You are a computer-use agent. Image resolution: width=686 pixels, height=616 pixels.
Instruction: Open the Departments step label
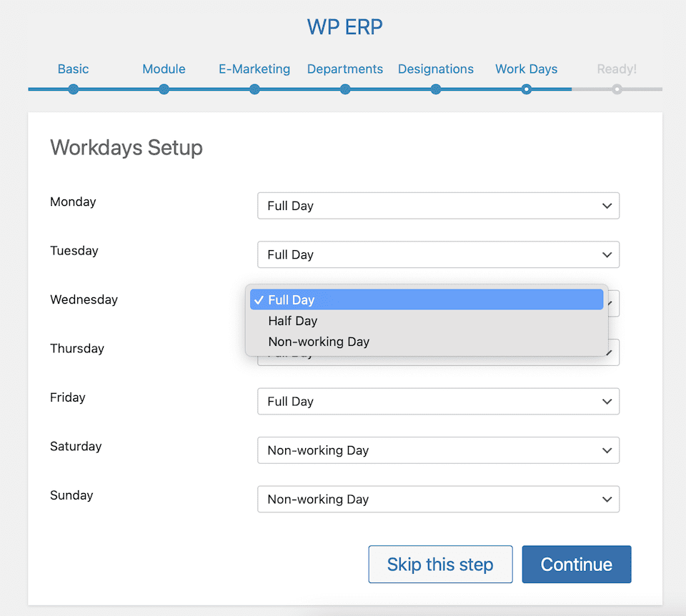coord(345,69)
